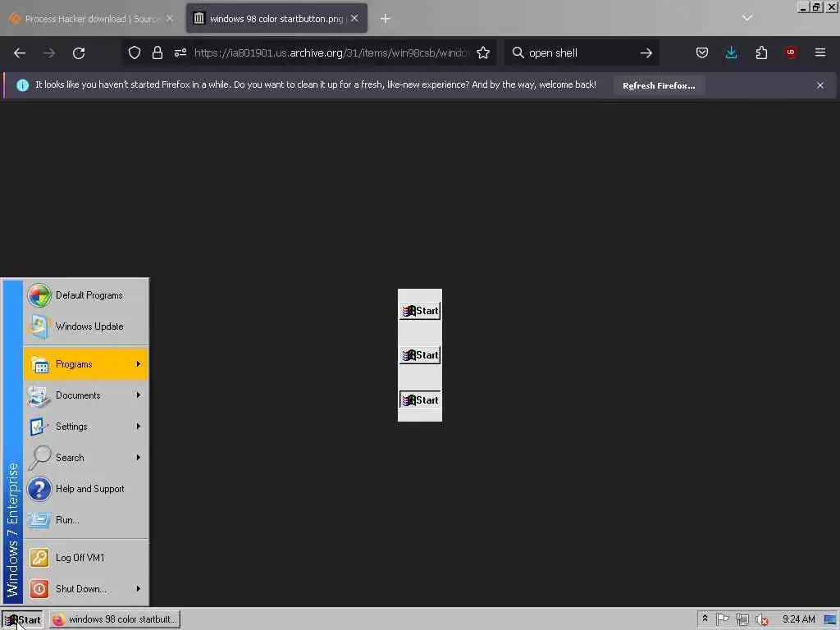Image resolution: width=840 pixels, height=630 pixels.
Task: Open the network tray icon
Action: (x=742, y=620)
